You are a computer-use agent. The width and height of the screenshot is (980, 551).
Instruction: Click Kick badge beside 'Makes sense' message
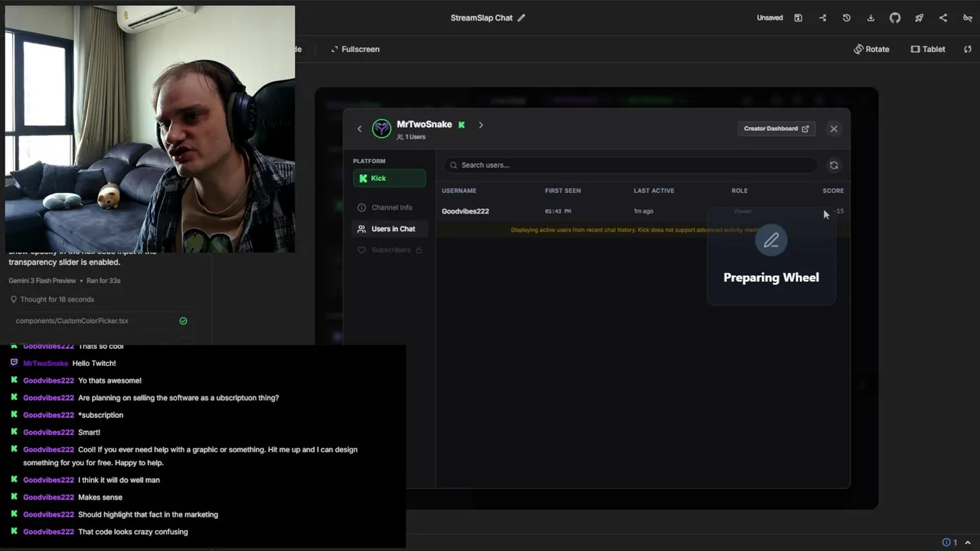[x=14, y=497]
